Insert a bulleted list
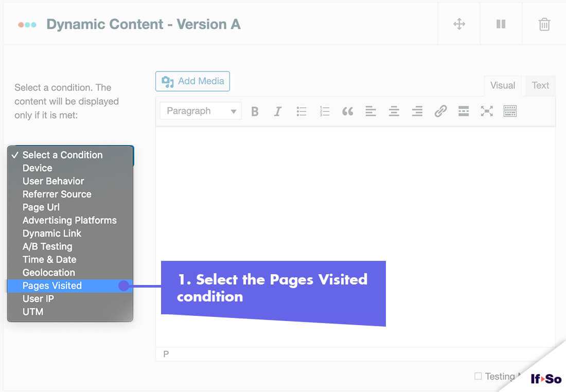Viewport: 566px width, 392px height. coord(301,112)
